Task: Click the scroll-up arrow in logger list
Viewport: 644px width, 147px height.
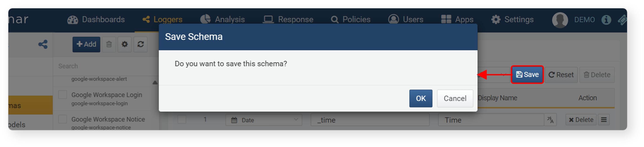Action: point(155,82)
